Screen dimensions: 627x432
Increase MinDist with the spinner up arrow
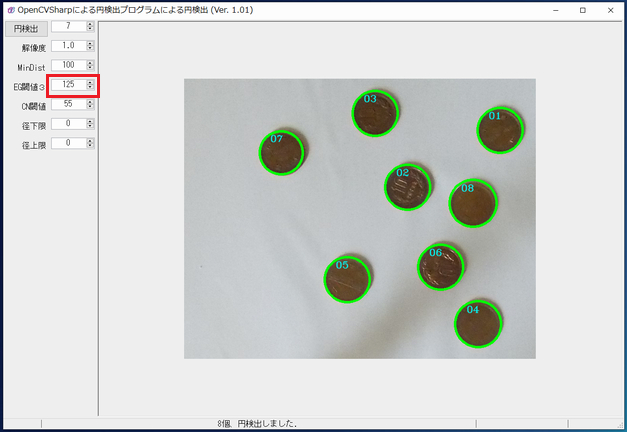click(x=90, y=63)
